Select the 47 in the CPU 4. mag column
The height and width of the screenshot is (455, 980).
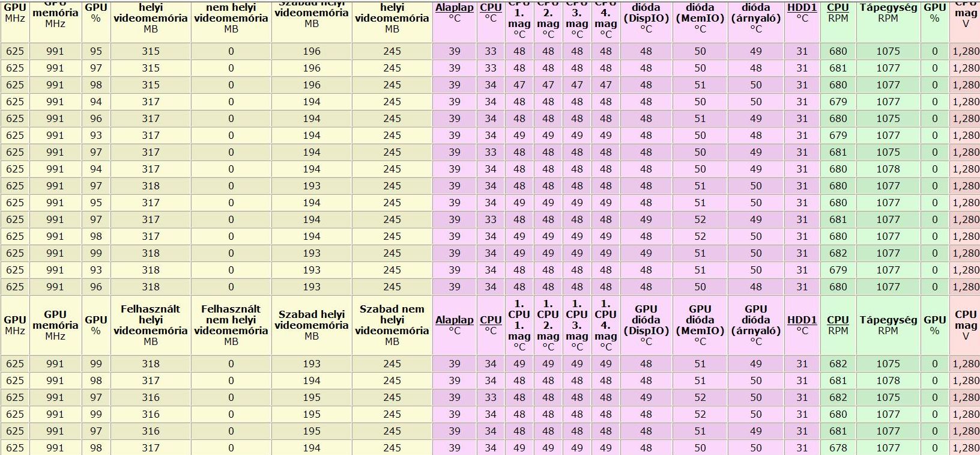(606, 85)
